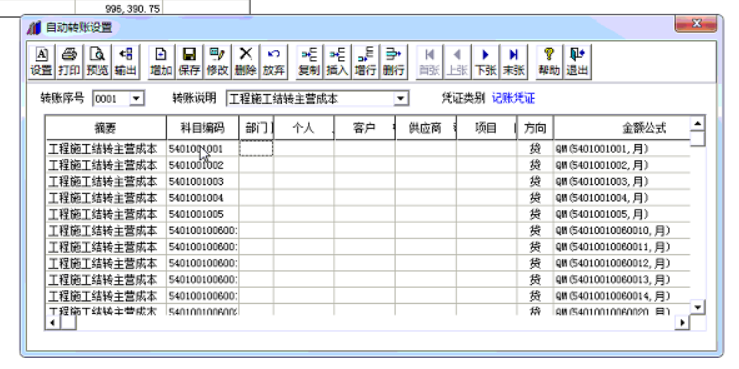Open the 转账序号 0001 dropdown
Viewport: 739px width, 369px height.
click(136, 98)
